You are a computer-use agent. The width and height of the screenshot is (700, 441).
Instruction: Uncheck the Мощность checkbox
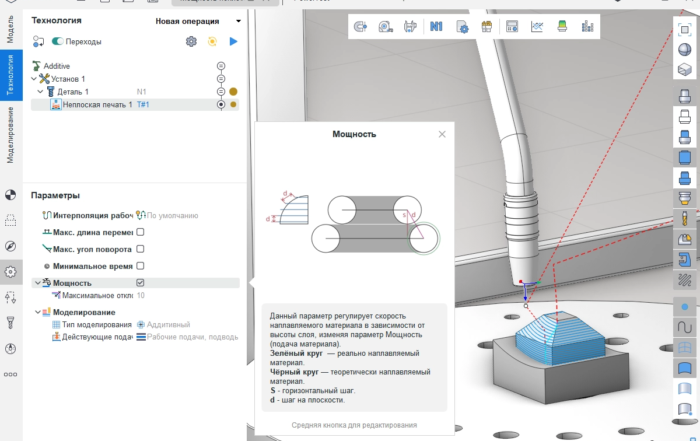tap(140, 283)
